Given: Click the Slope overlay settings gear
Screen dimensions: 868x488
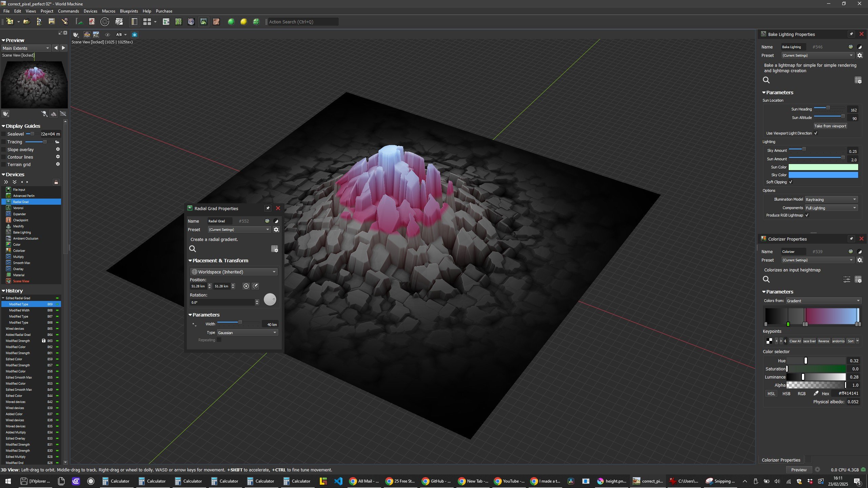Looking at the screenshot, I should point(58,149).
